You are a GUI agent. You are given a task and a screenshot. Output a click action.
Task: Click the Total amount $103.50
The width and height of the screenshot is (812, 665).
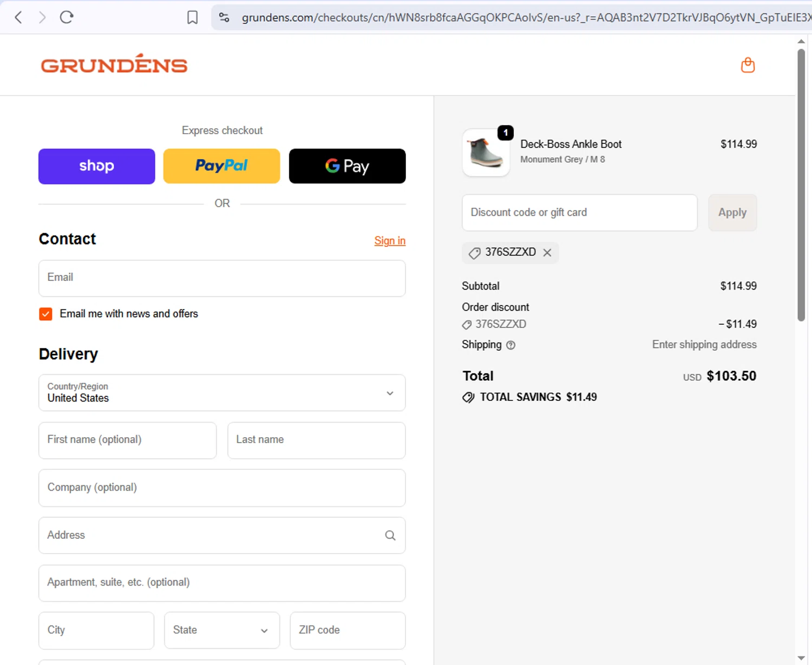click(x=731, y=376)
